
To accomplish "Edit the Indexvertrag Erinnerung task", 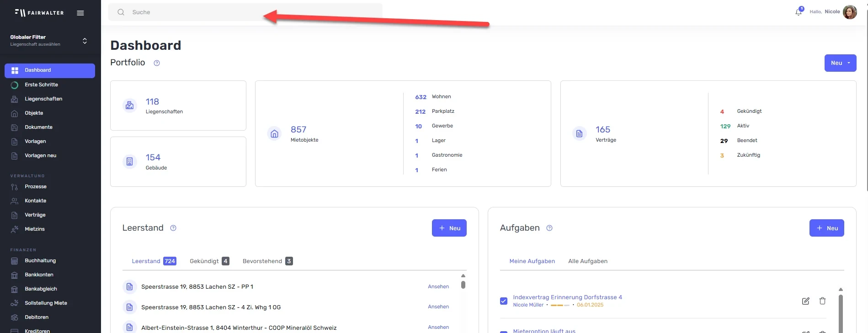I will point(806,301).
